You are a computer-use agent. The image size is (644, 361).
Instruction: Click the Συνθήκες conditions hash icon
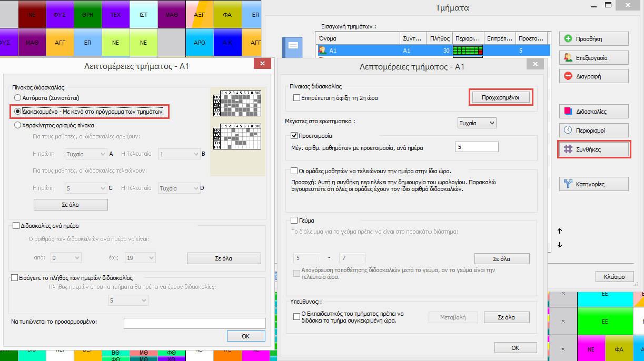tap(568, 149)
